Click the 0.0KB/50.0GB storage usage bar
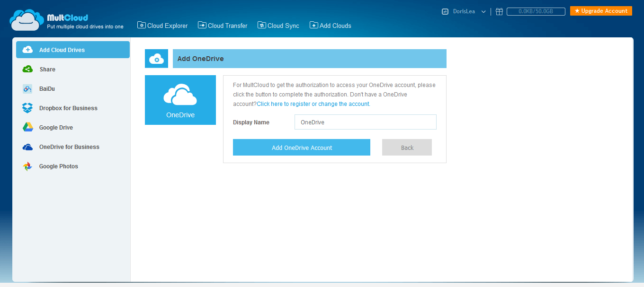The height and width of the screenshot is (287, 644). (x=536, y=11)
